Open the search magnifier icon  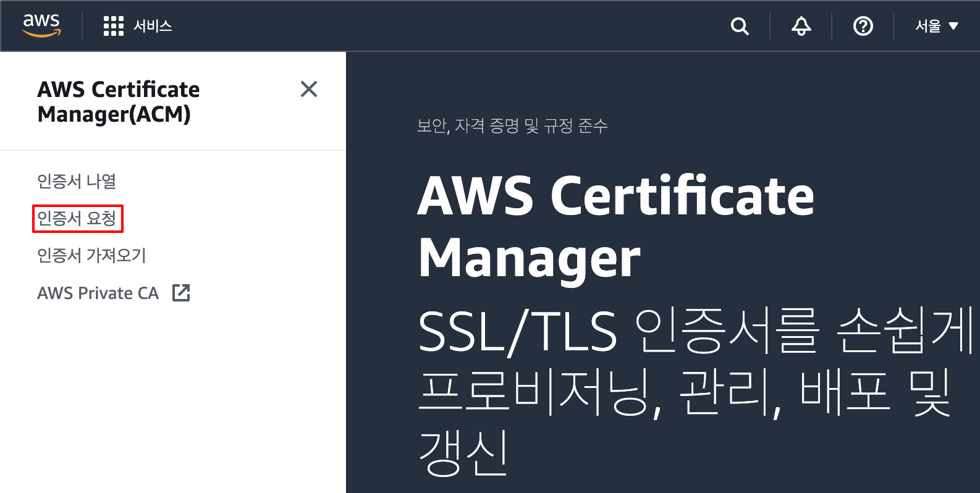(x=740, y=26)
